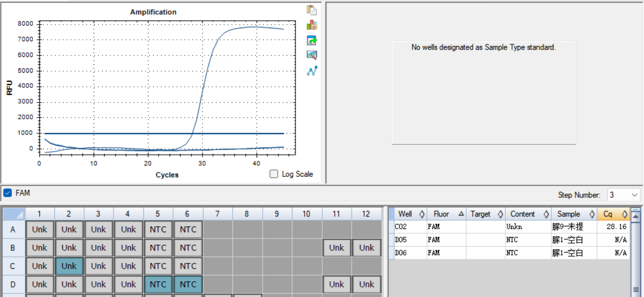
Task: Select well B12 Unk
Action: 366,248
